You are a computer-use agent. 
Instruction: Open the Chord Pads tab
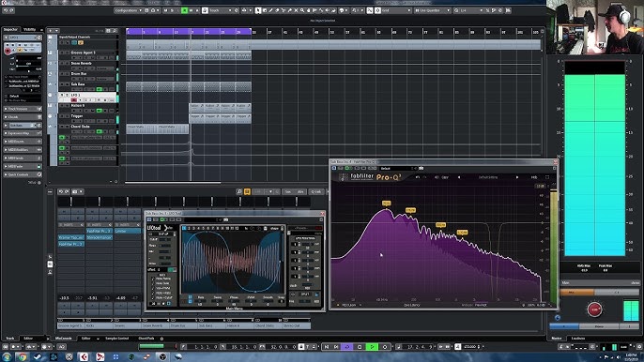[x=146, y=339]
